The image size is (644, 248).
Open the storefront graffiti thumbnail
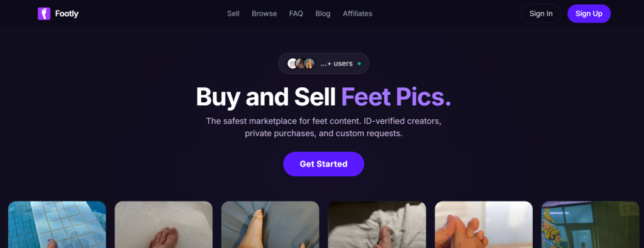(x=592, y=225)
